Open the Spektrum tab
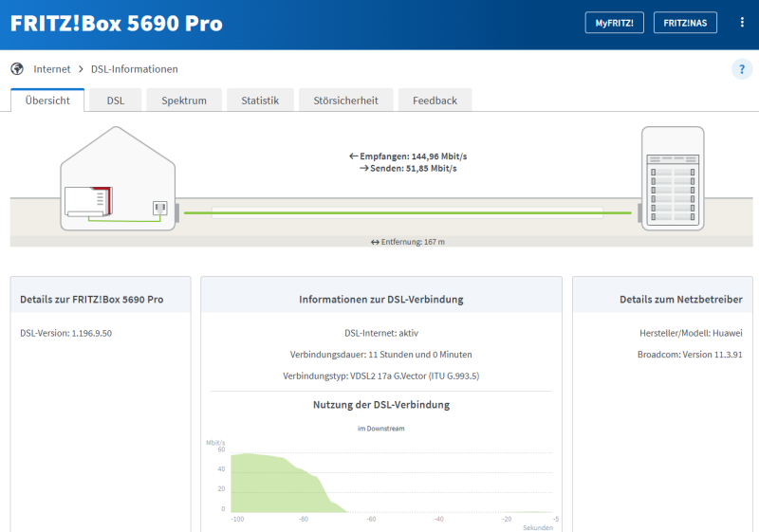This screenshot has width=759, height=532. pos(184,101)
